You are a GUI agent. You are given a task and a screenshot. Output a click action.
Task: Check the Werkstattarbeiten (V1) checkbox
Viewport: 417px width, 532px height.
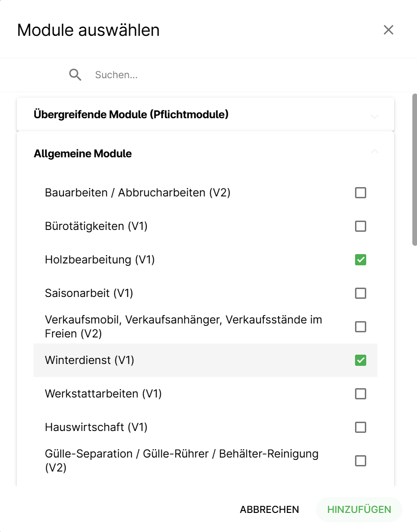click(361, 394)
